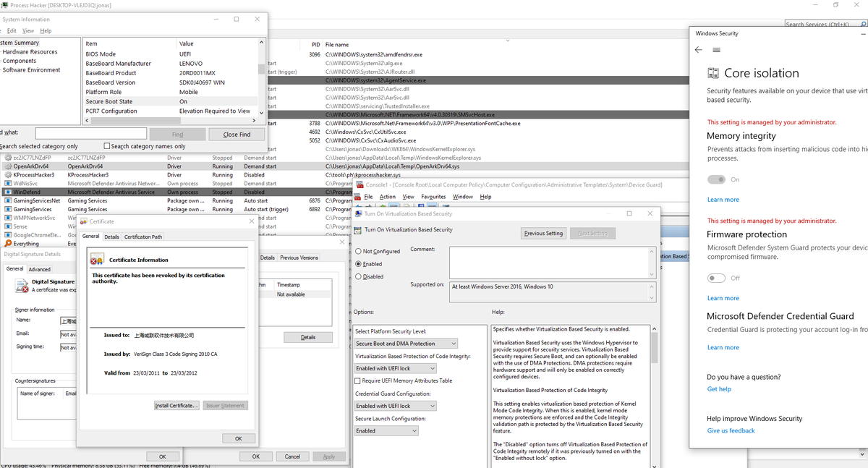Open the Get help link

coord(719,389)
